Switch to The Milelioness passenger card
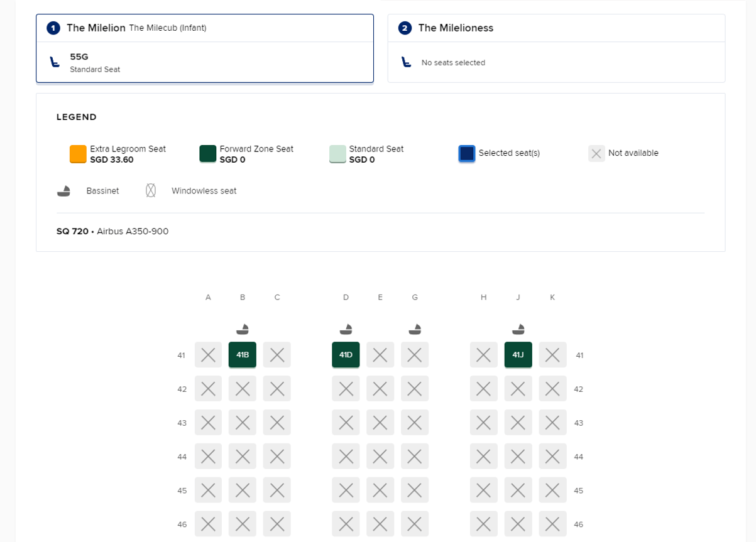Screen dimensions: 756x542 point(556,28)
